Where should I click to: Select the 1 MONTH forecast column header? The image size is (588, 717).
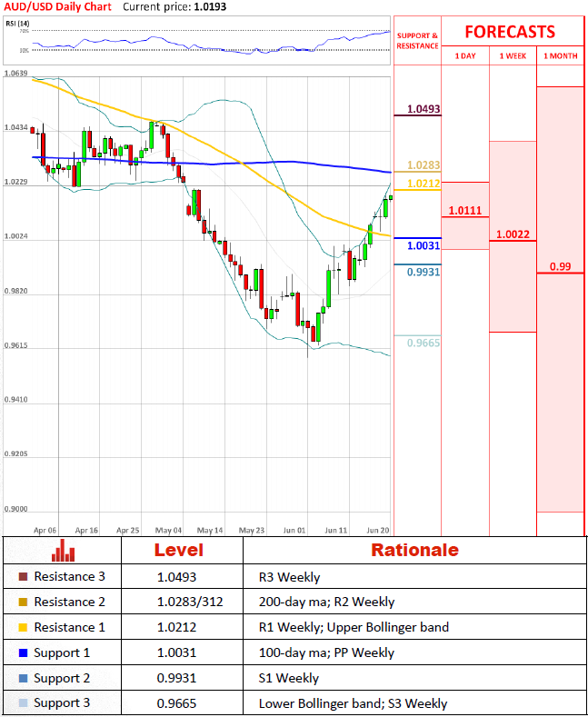click(561, 55)
